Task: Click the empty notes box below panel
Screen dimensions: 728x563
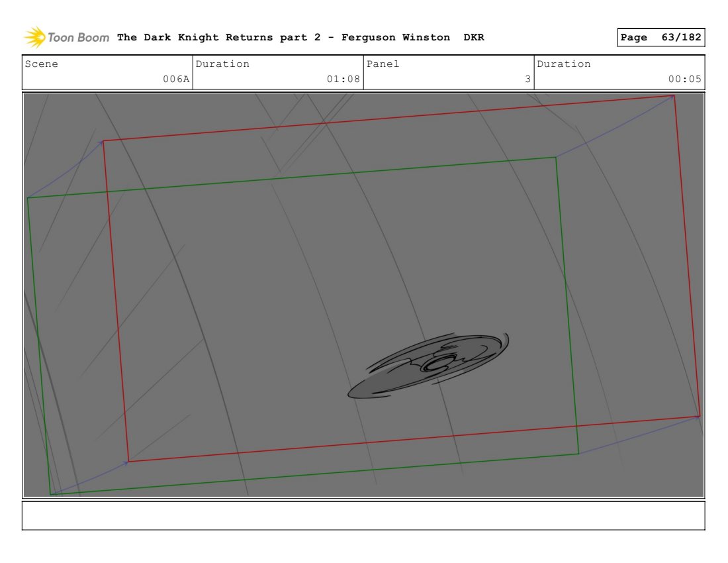Action: coord(363,515)
